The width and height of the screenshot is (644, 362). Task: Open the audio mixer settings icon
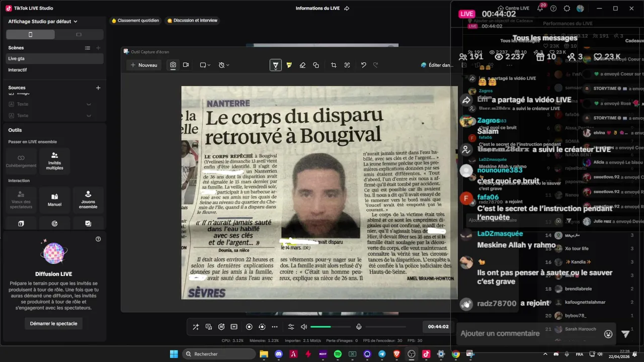click(291, 327)
